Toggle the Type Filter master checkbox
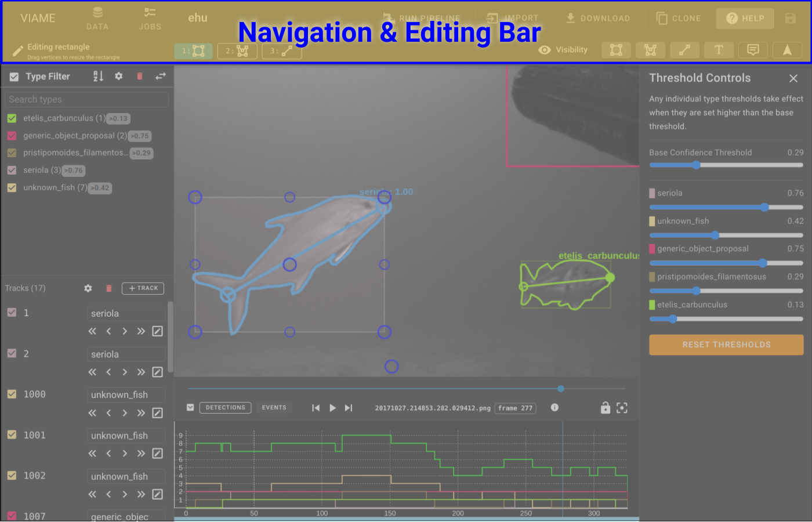 pos(14,77)
